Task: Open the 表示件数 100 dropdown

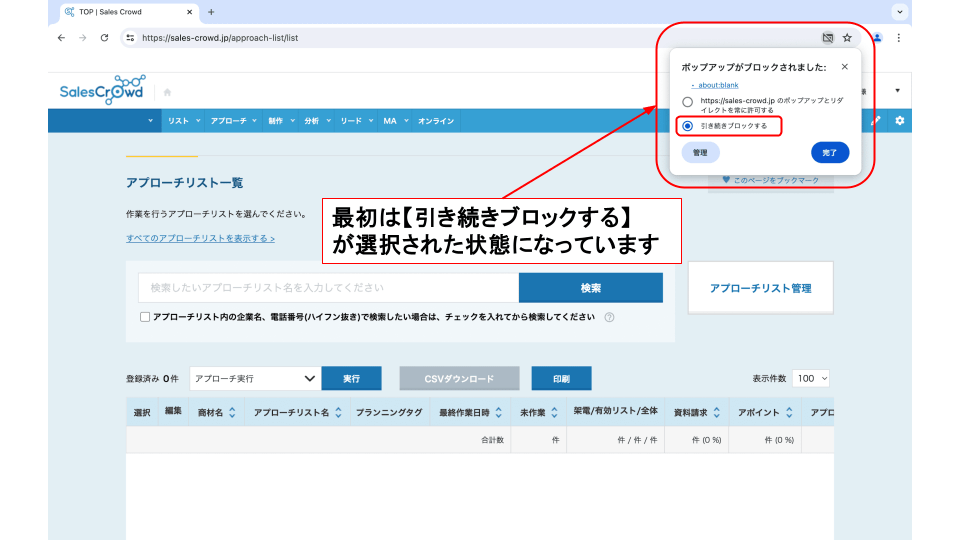Action: pos(811,379)
